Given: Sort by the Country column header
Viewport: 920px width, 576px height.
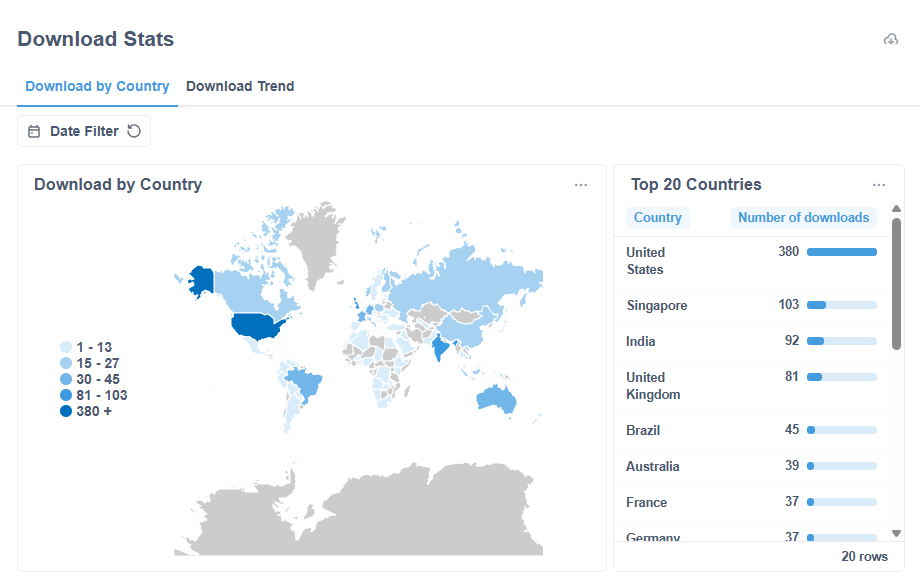Looking at the screenshot, I should (658, 218).
